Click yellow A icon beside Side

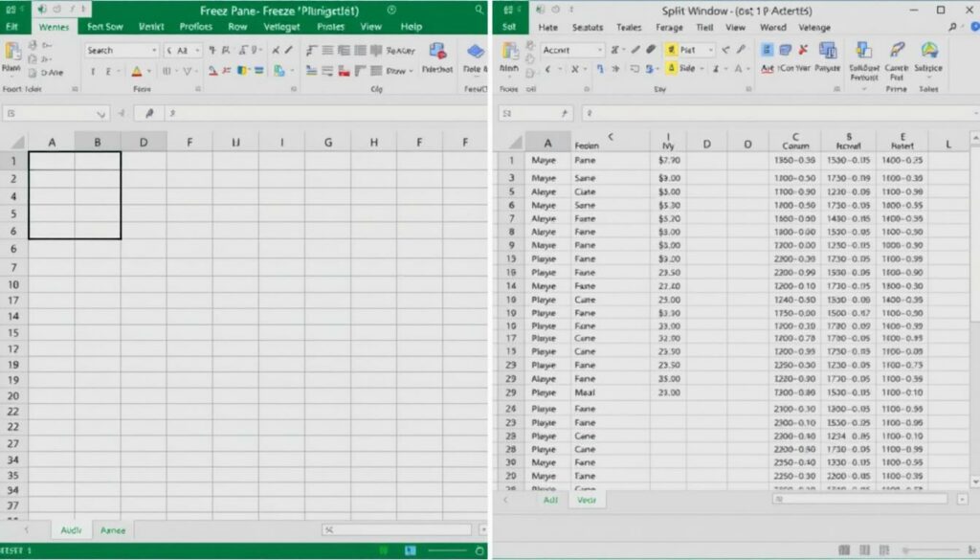tap(671, 68)
